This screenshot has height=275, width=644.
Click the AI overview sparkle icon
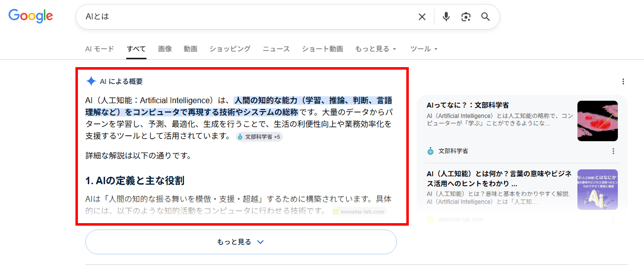[x=91, y=81]
